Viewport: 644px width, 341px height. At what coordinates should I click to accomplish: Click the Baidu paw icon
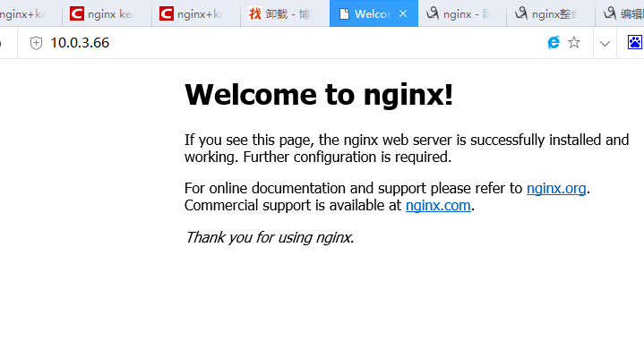click(x=635, y=42)
